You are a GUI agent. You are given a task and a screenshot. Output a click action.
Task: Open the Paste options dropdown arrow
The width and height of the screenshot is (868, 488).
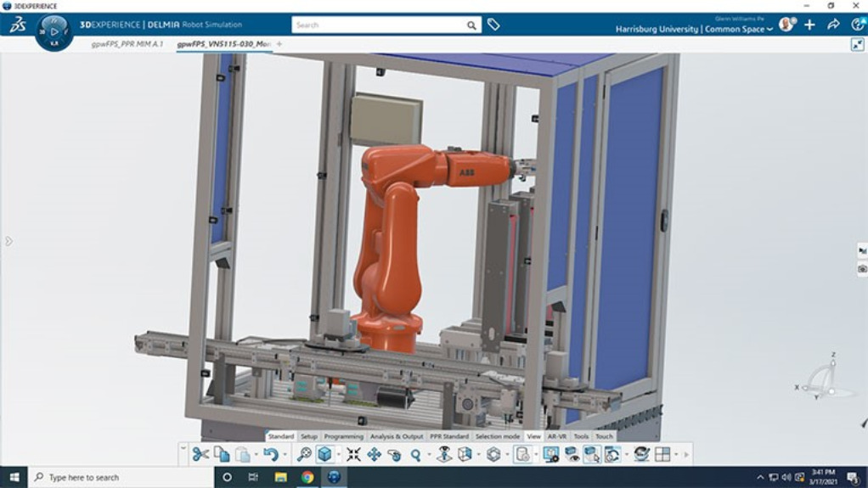point(256,455)
